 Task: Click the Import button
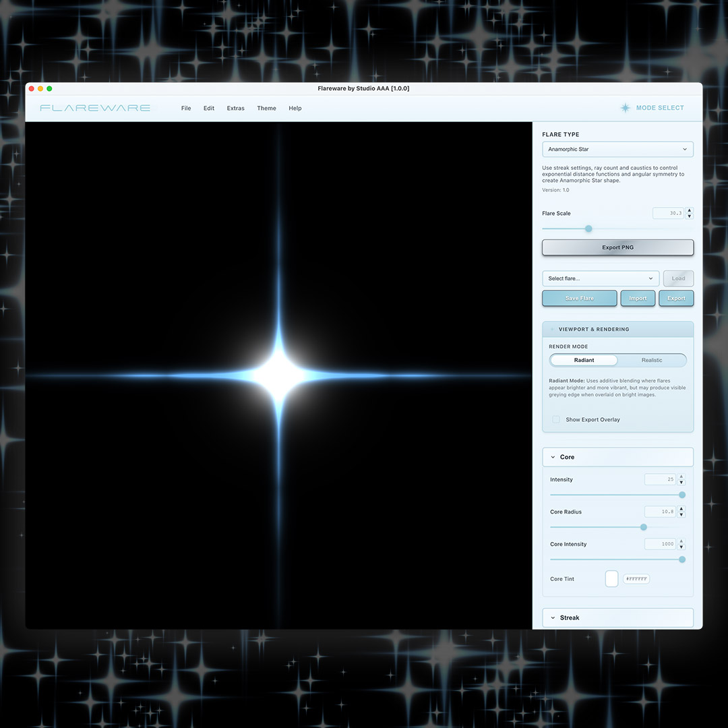click(x=638, y=298)
